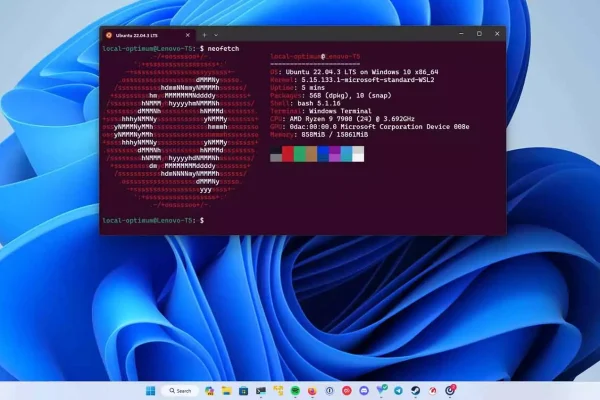Close the Windows Terminal window
The image size is (600, 400).
pyautogui.click(x=497, y=34)
